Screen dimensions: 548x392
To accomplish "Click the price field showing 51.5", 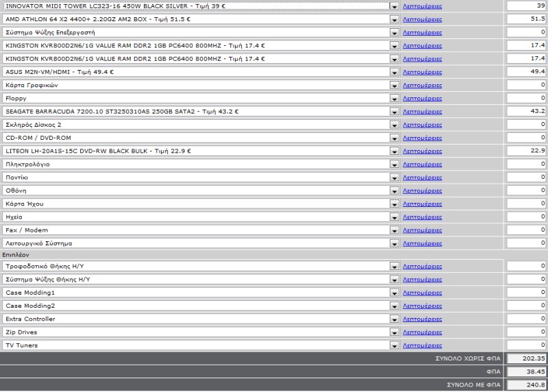I will pyautogui.click(x=526, y=19).
